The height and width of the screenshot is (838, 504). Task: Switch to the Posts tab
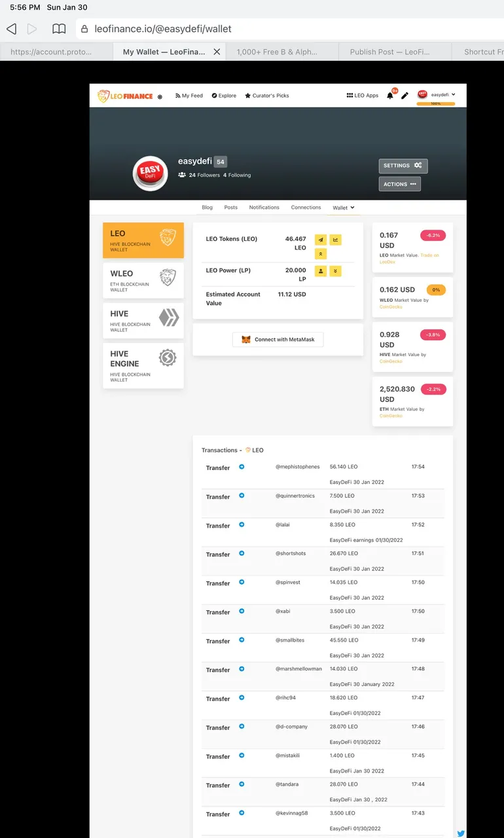[x=231, y=208]
